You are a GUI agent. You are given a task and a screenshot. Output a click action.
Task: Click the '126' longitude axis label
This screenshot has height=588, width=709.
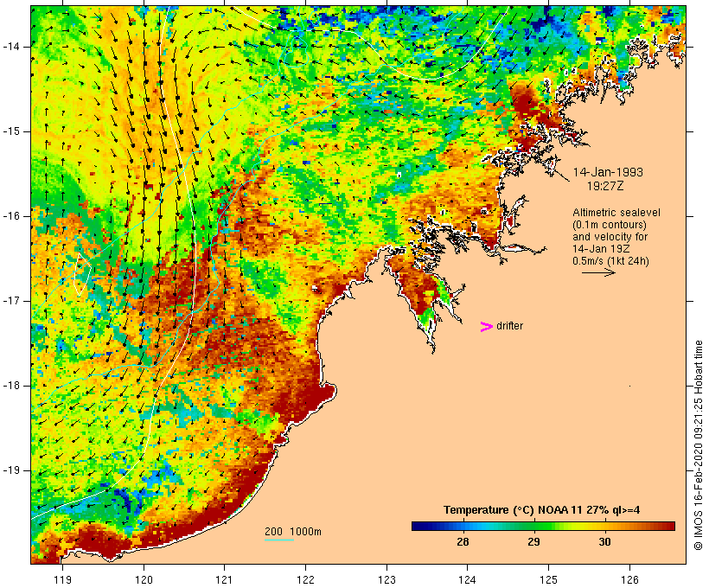(x=629, y=579)
